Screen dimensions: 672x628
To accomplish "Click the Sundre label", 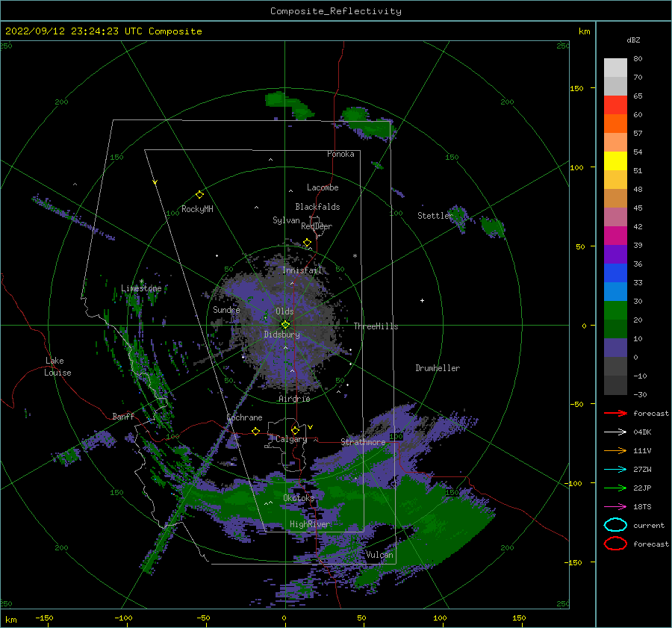I will 226,309.
